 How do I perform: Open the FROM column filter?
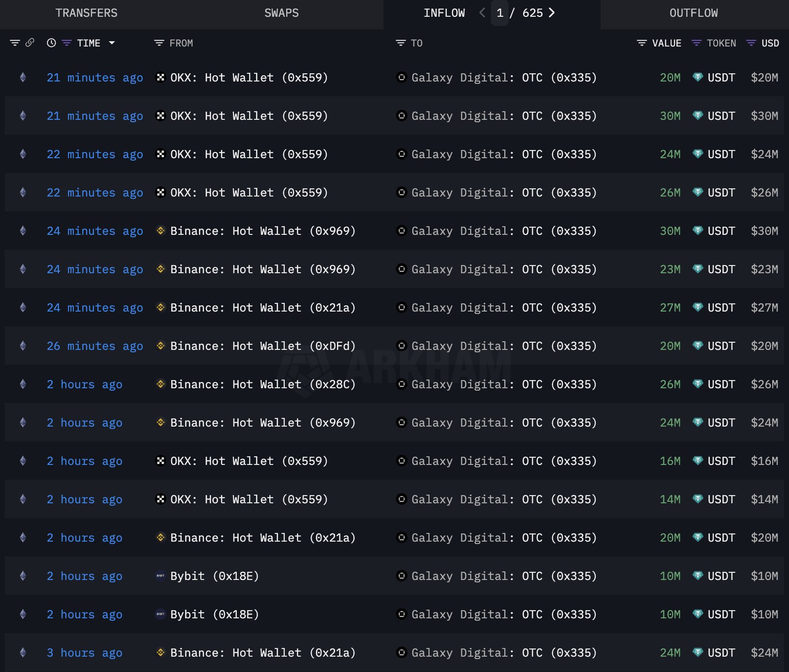point(159,43)
